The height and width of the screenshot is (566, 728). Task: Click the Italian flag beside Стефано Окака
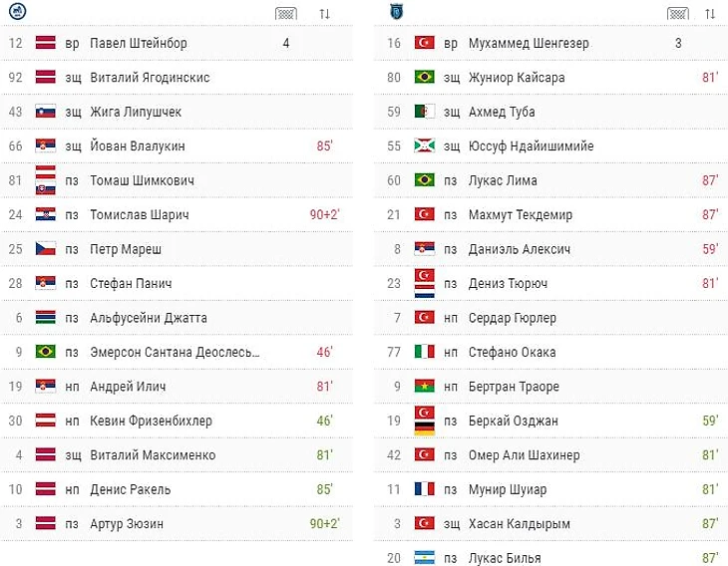tap(425, 352)
